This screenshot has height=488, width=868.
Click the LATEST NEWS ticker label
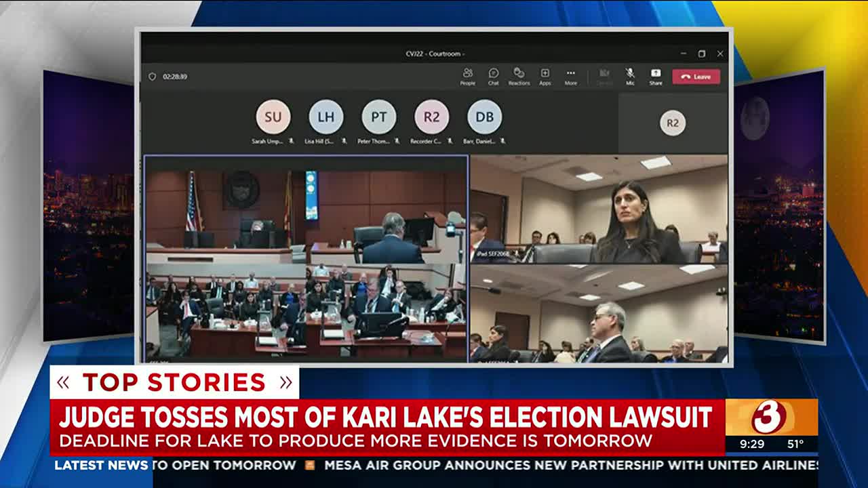pyautogui.click(x=101, y=465)
